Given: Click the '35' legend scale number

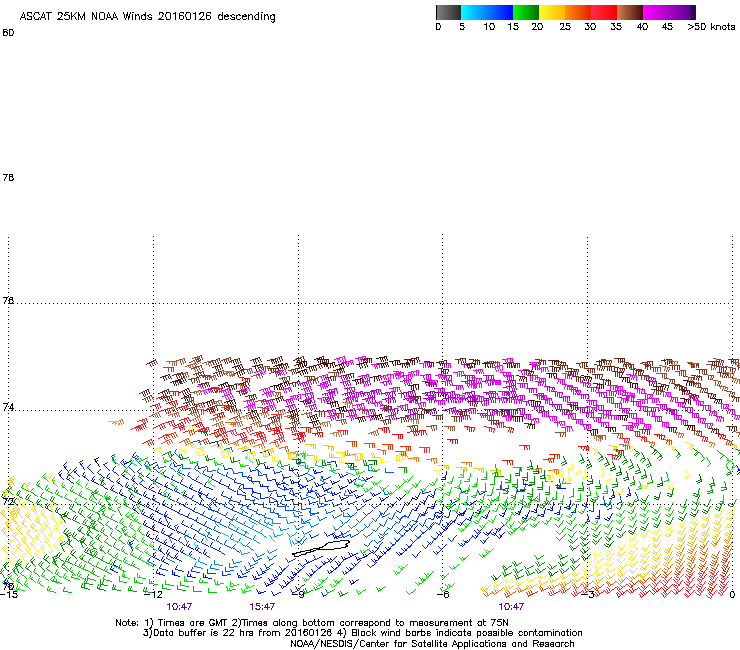Looking at the screenshot, I should [616, 27].
